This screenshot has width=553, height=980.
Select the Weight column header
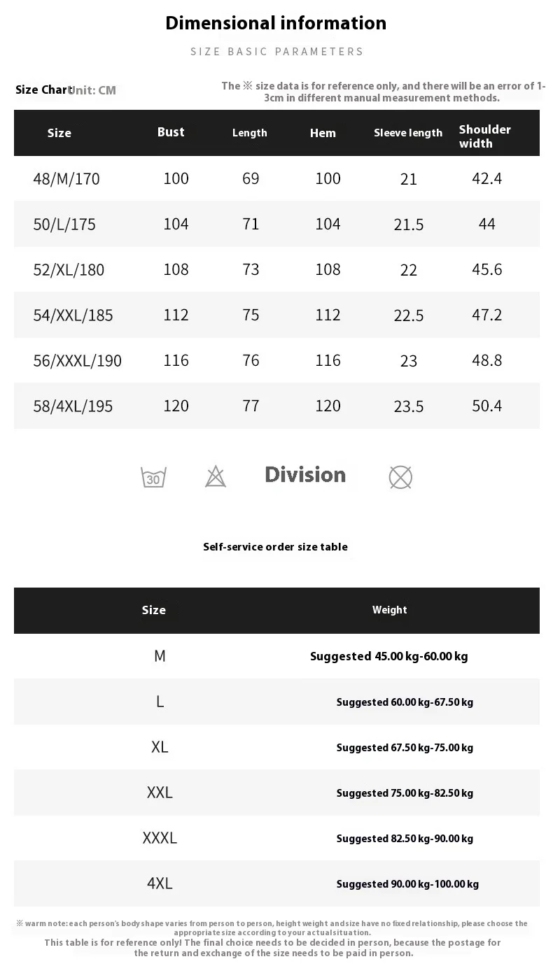(389, 610)
